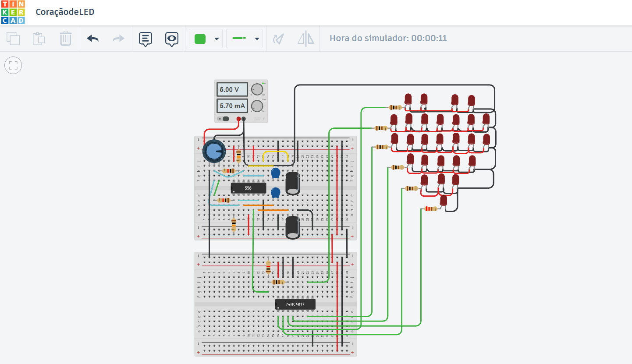Select the resistor feeding top LED row
Image resolution: width=632 pixels, height=364 pixels.
(395, 107)
